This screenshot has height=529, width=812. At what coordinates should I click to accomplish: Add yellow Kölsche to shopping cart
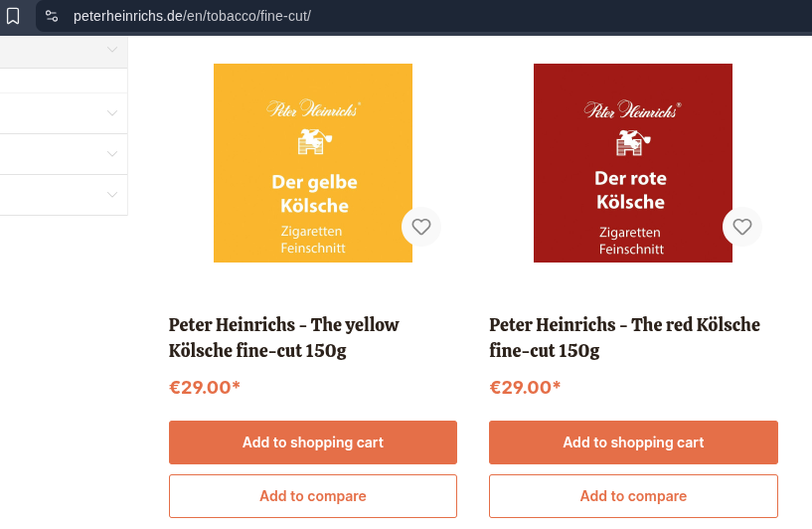tap(313, 442)
